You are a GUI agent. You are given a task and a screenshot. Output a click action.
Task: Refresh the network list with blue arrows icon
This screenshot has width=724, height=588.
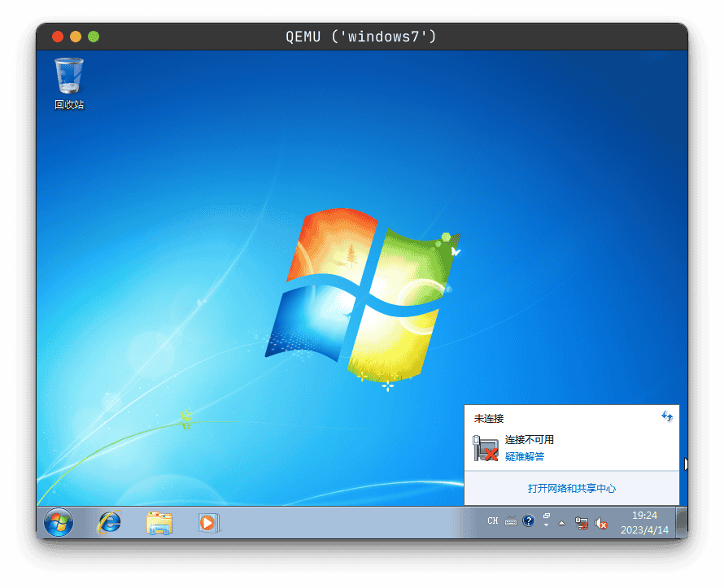pyautogui.click(x=667, y=416)
